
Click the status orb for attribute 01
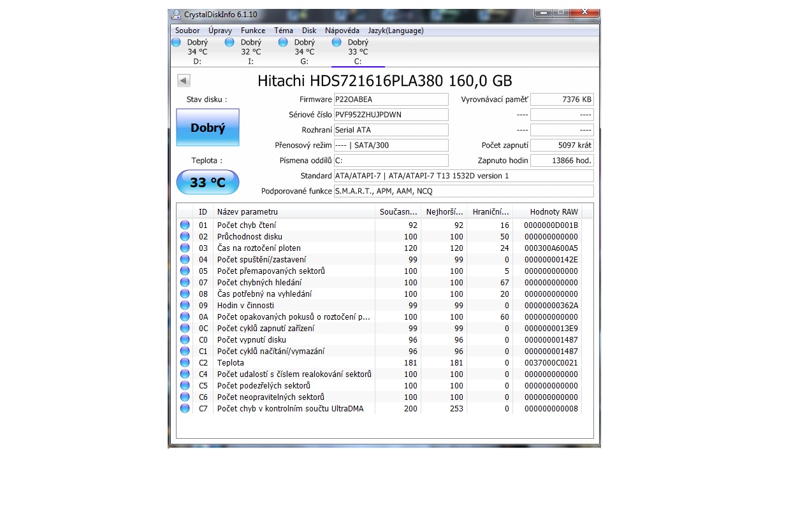pyautogui.click(x=185, y=225)
